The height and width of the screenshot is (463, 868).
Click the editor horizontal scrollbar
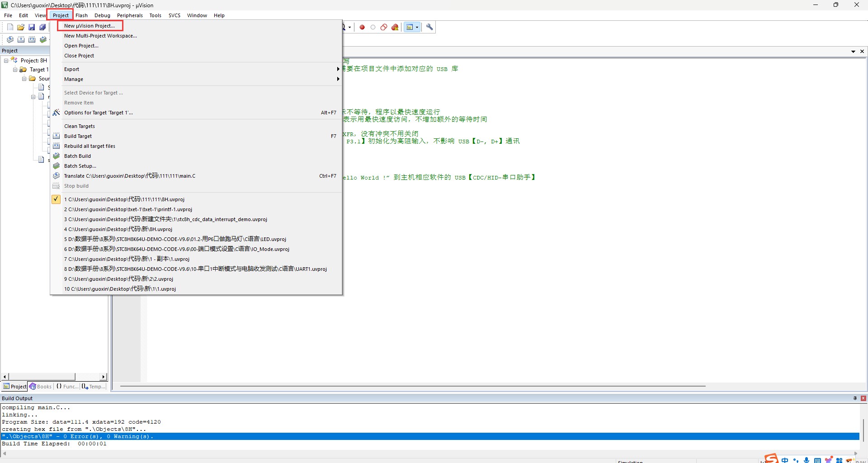pos(413,386)
